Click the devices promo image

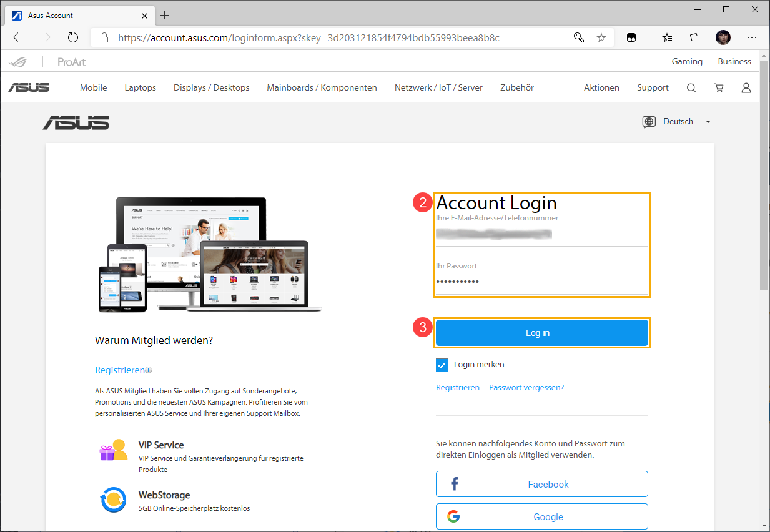pyautogui.click(x=211, y=255)
